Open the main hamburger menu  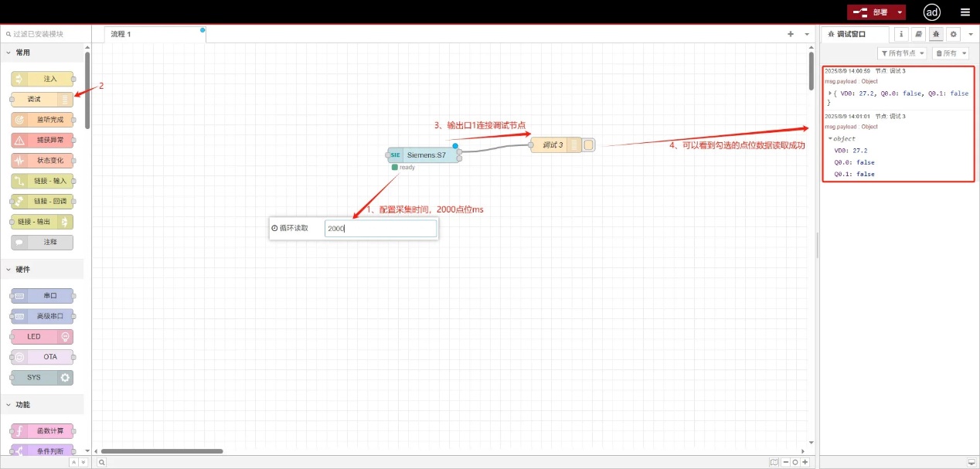(965, 12)
